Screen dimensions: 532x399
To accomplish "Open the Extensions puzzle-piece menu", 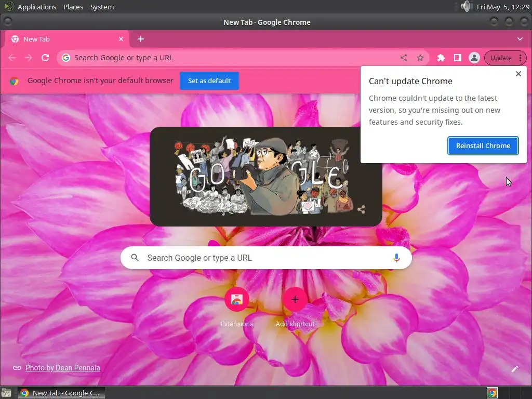I will point(441,58).
